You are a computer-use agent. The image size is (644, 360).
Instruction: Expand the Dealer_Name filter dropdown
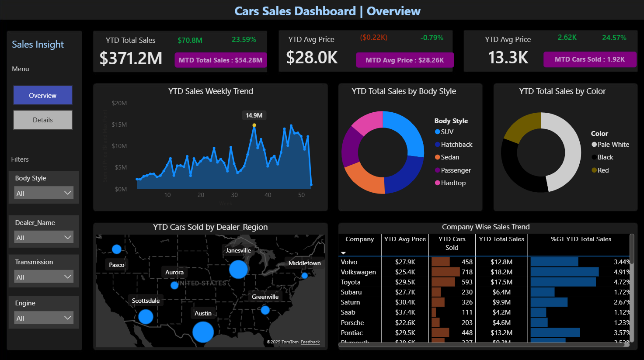tap(44, 237)
